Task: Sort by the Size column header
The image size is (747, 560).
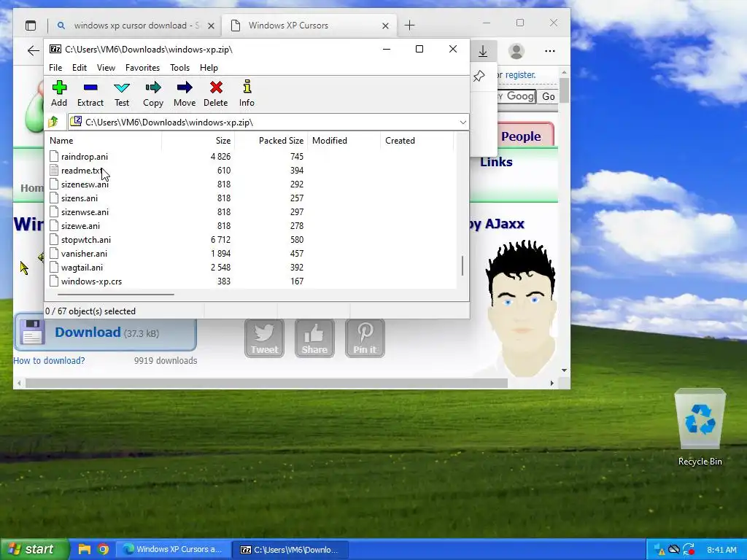Action: point(198,141)
